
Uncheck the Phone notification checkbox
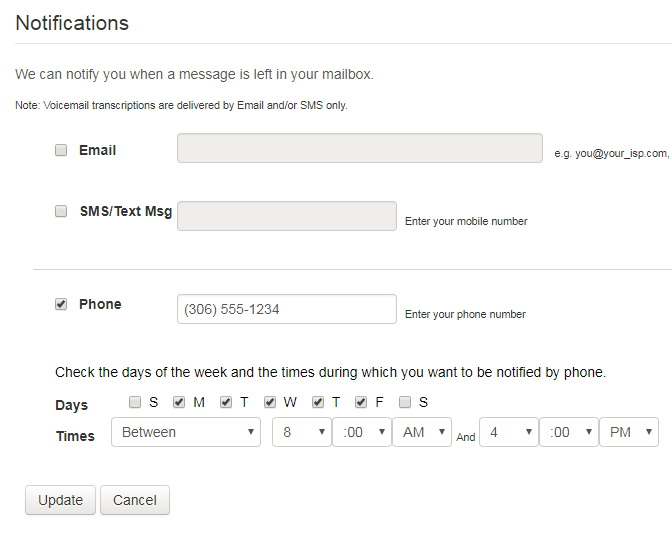[61, 304]
